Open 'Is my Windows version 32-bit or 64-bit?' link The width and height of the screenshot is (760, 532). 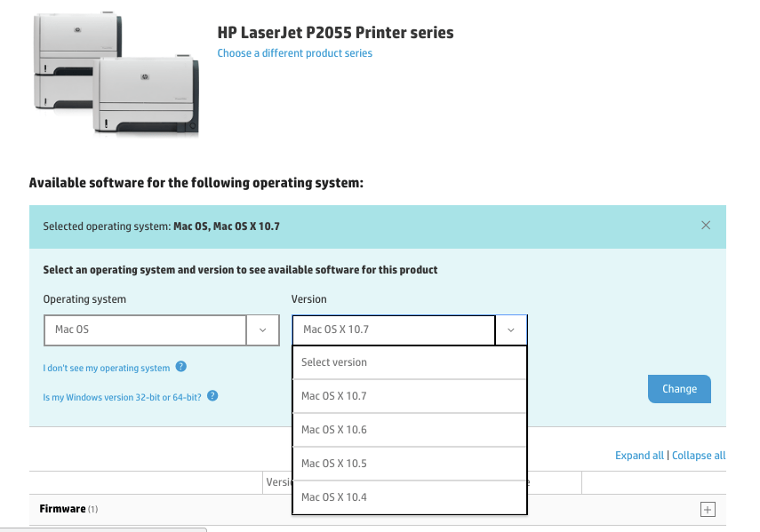[x=122, y=397]
